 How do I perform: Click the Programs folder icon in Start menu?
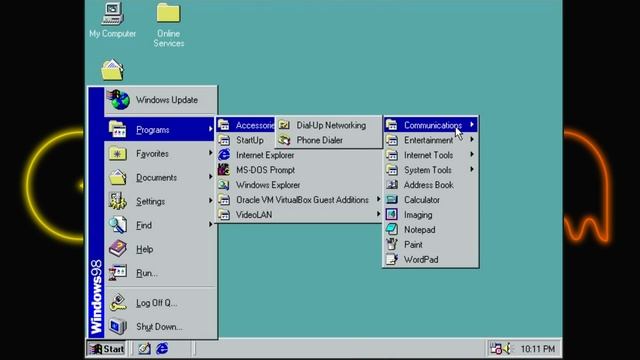[118, 129]
